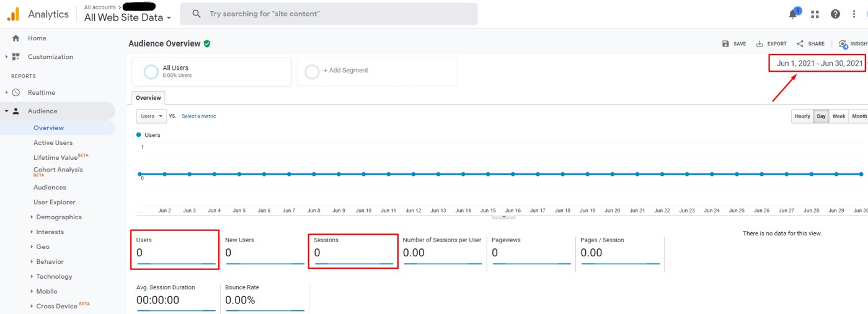Click the All accounts breadcrumb link
This screenshot has width=868, height=314.
pyautogui.click(x=100, y=7)
